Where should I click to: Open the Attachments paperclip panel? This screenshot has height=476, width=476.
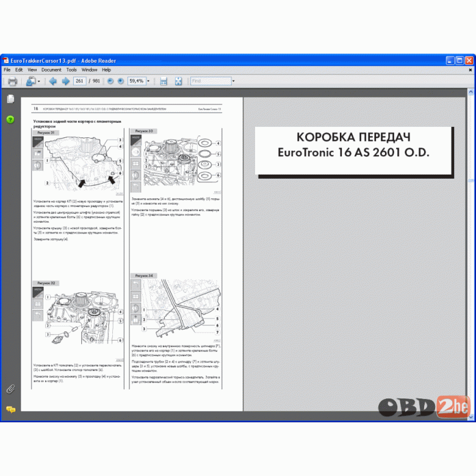click(10, 389)
